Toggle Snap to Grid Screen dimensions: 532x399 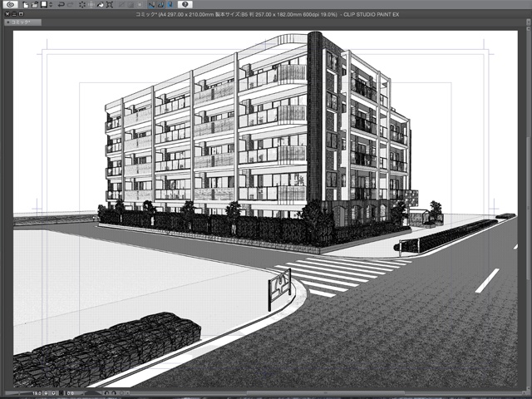point(170,5)
